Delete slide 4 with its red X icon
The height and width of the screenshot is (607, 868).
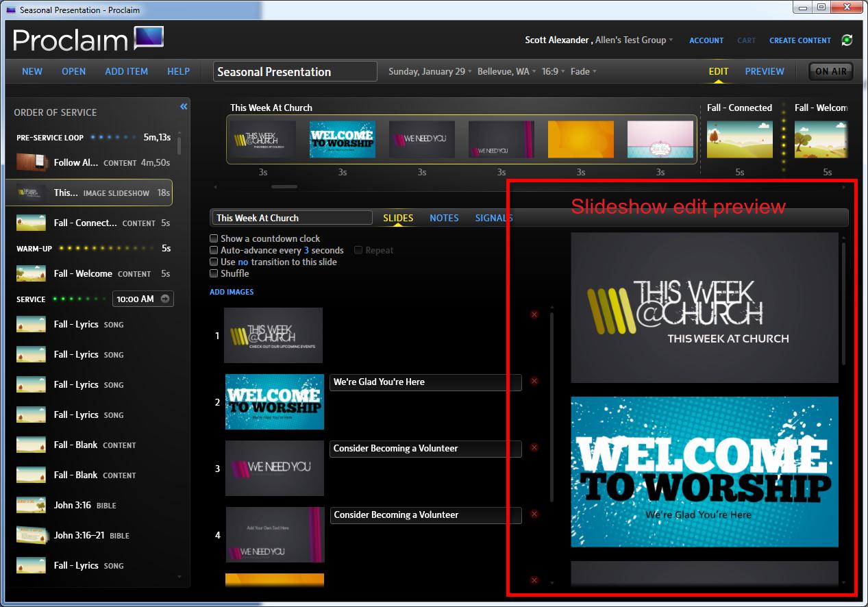pos(534,514)
